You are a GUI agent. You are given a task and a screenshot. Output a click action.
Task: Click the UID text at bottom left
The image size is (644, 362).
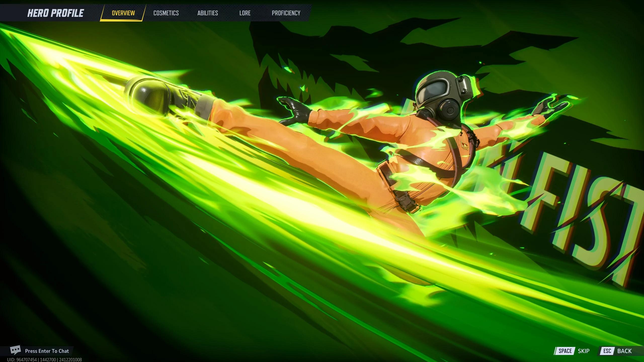[x=44, y=360]
